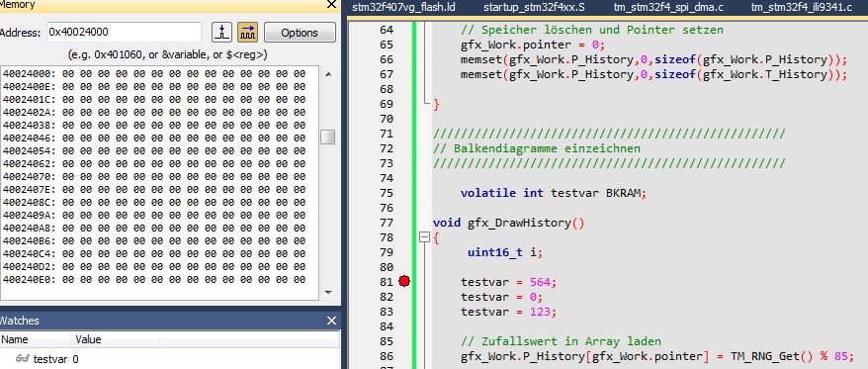Click the 'gfx_Work.pointer = 0;' line
Screen dimensions: 868x369
(x=533, y=45)
